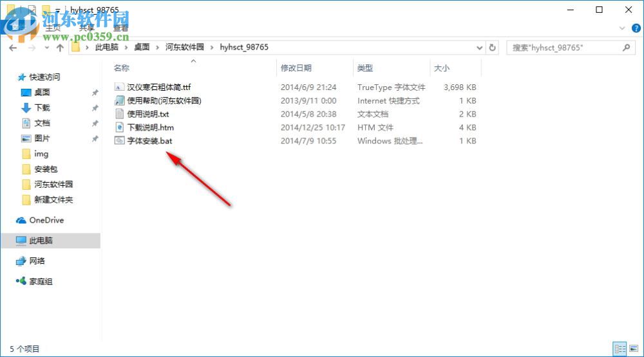
Task: Click the HTM file icon of 下载说明.htm
Action: [x=119, y=127]
